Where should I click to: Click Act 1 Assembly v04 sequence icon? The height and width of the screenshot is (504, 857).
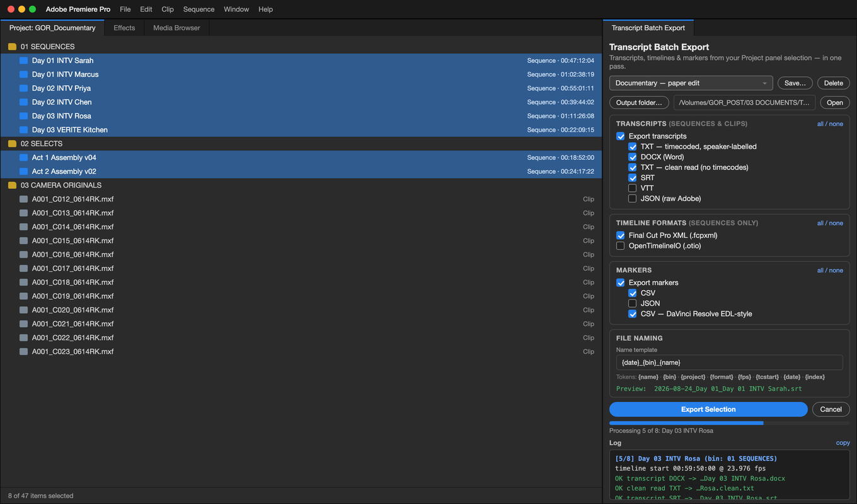click(x=23, y=157)
